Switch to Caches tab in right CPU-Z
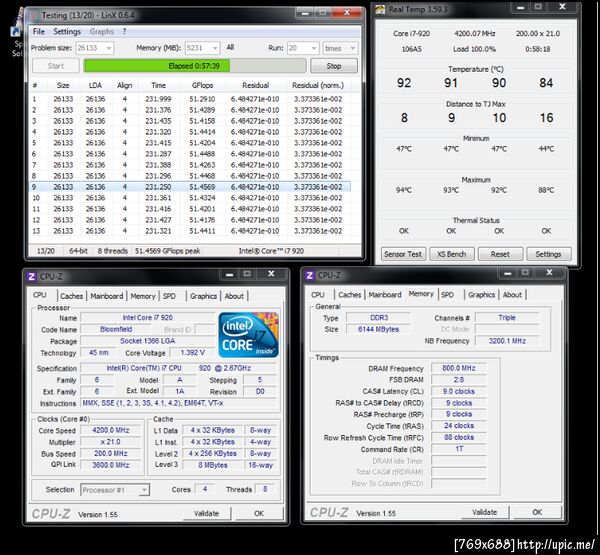The width and height of the screenshot is (600, 555). [x=350, y=295]
